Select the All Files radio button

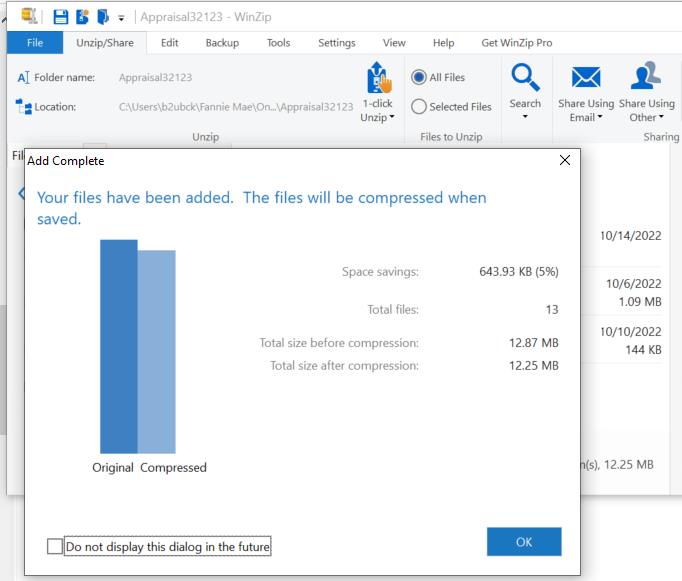(419, 77)
